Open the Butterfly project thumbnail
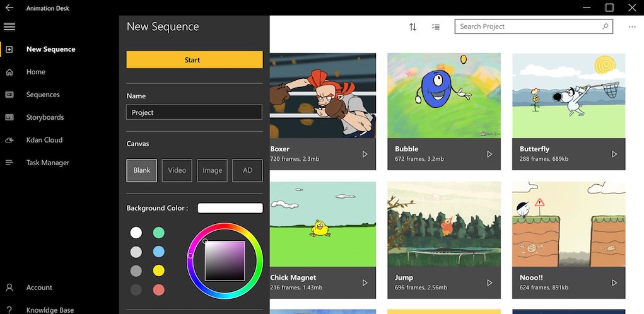This screenshot has height=314, width=644. click(569, 96)
